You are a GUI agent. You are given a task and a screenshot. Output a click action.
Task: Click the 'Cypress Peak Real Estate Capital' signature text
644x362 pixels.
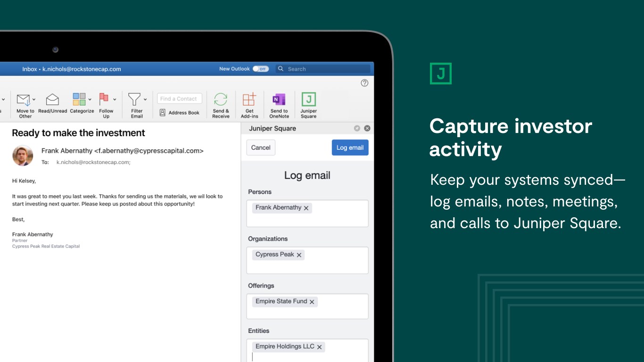click(x=46, y=246)
